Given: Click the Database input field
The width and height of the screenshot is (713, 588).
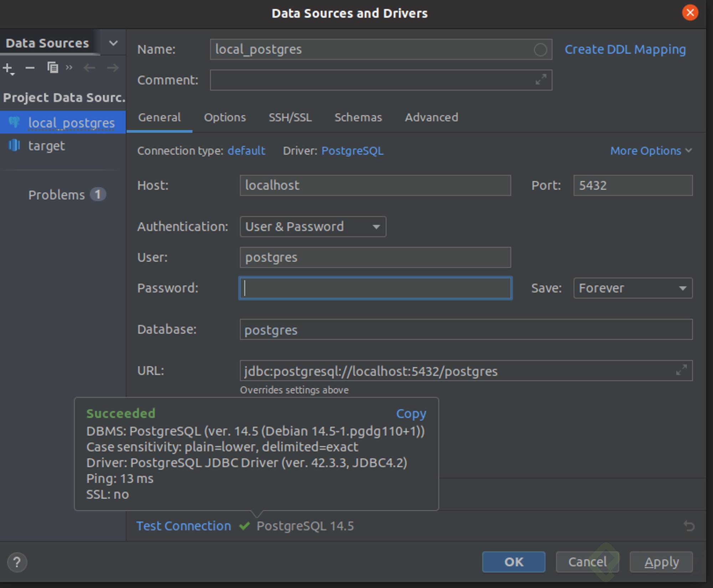Looking at the screenshot, I should pos(466,329).
